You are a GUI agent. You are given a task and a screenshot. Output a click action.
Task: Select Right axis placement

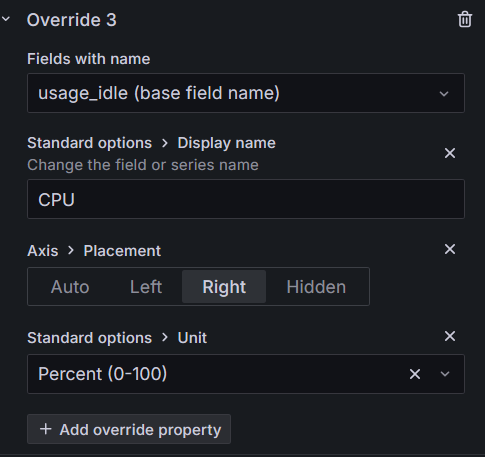(x=224, y=287)
